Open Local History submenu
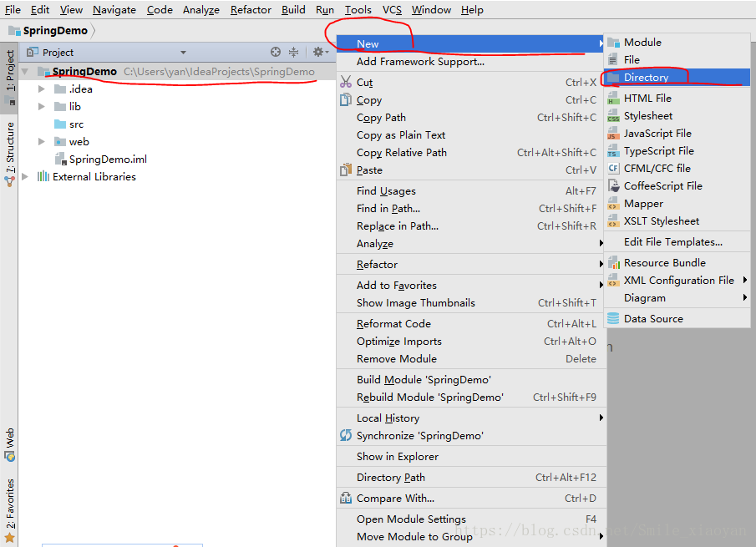This screenshot has width=756, height=547. 471,418
